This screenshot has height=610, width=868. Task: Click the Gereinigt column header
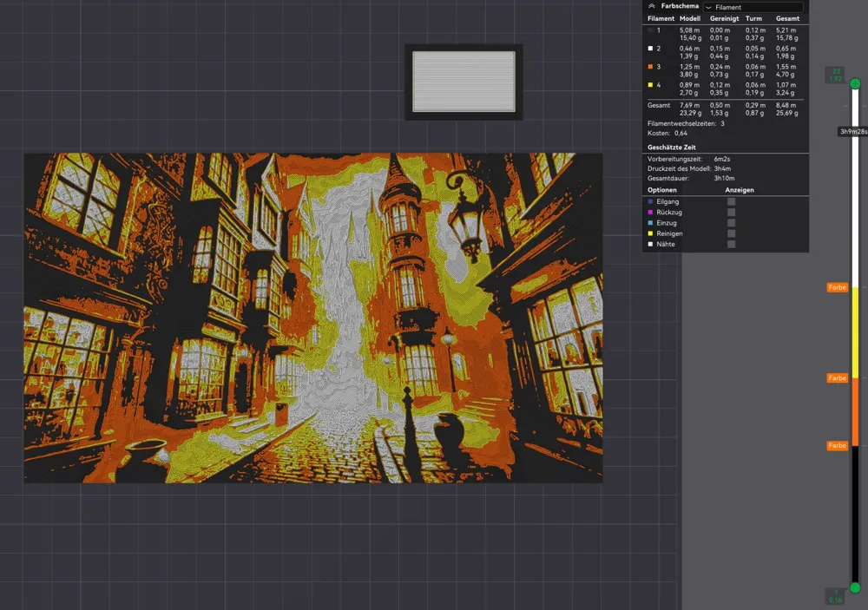point(724,19)
